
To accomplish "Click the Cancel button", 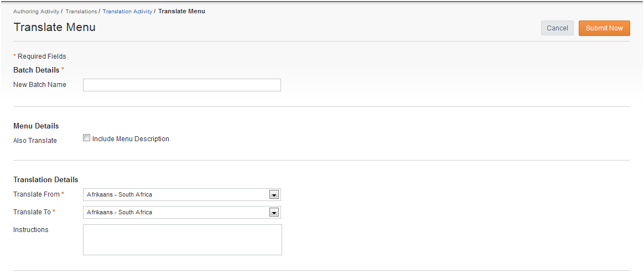I will pos(557,28).
